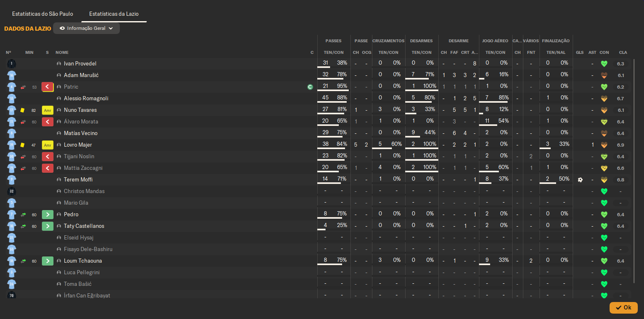This screenshot has width=644, height=319.
Task: Open Terem Moffi's player profile
Action: pos(78,180)
